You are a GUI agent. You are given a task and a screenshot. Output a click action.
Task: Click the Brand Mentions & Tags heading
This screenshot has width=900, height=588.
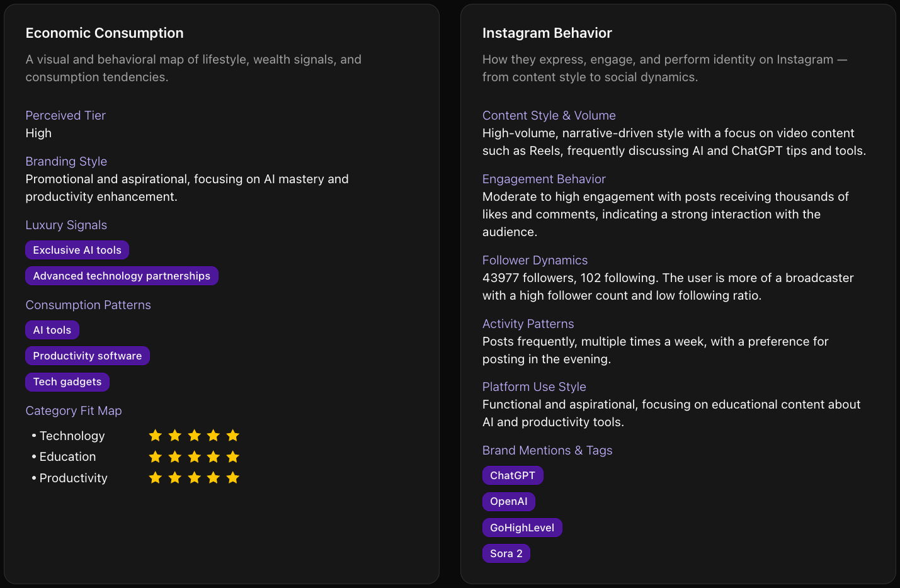click(547, 450)
